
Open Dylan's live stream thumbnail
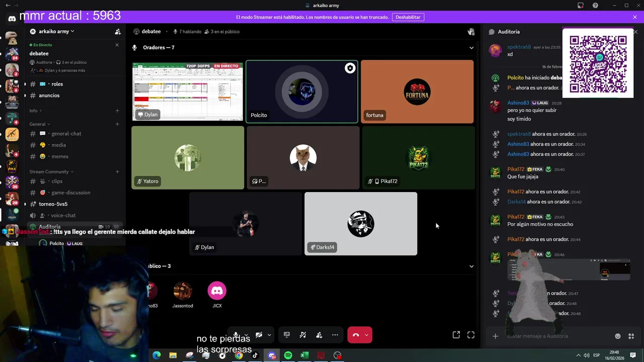(x=188, y=92)
